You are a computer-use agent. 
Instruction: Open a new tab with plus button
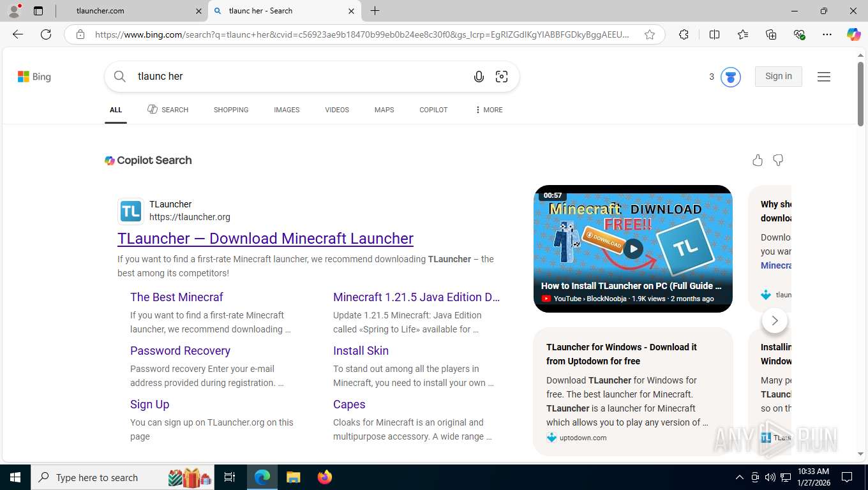[x=375, y=11]
